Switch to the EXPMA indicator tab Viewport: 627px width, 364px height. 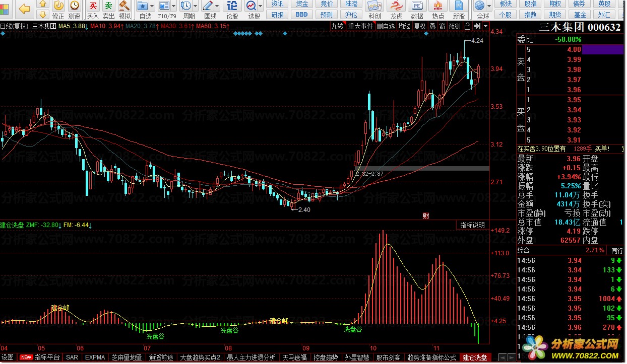click(95, 357)
